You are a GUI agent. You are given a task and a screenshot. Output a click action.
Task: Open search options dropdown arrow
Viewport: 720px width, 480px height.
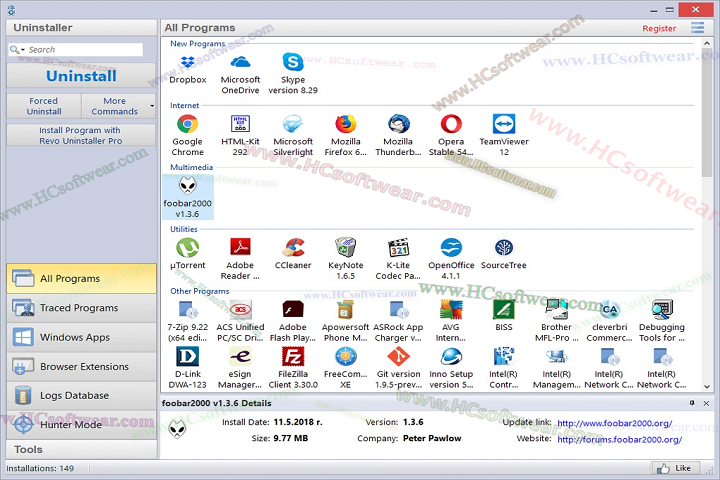[x=22, y=50]
